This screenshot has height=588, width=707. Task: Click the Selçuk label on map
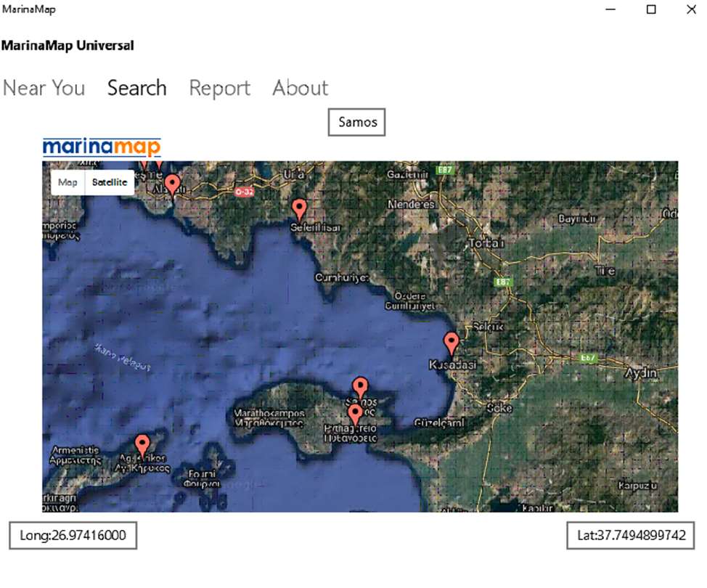(x=488, y=327)
